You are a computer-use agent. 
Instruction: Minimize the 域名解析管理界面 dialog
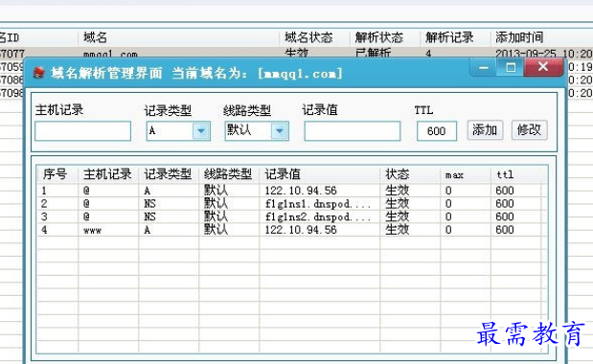(x=484, y=68)
